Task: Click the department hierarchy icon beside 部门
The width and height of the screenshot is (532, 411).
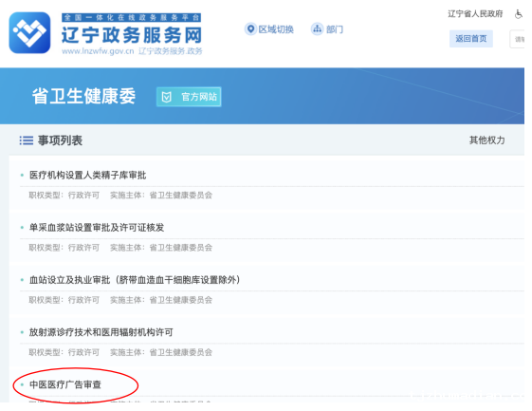Action: point(318,29)
